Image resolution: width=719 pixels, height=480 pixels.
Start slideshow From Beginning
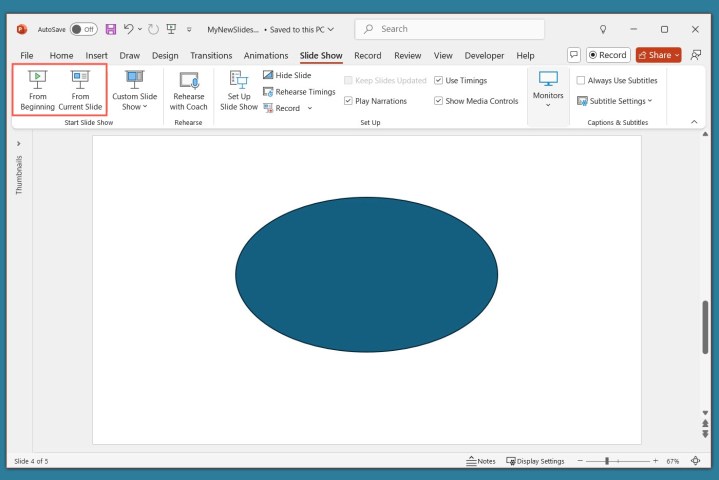coord(37,90)
